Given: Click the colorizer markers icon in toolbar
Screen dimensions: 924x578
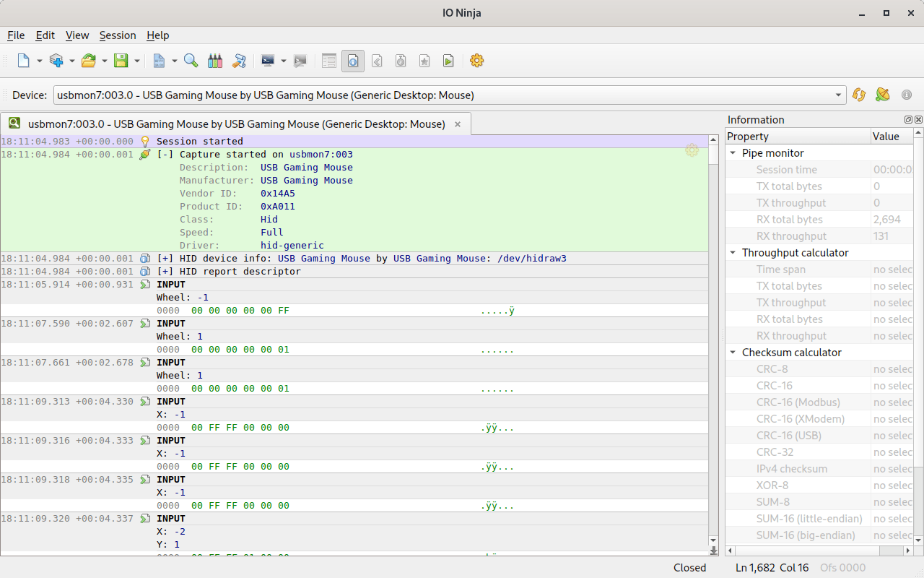Looking at the screenshot, I should 214,61.
